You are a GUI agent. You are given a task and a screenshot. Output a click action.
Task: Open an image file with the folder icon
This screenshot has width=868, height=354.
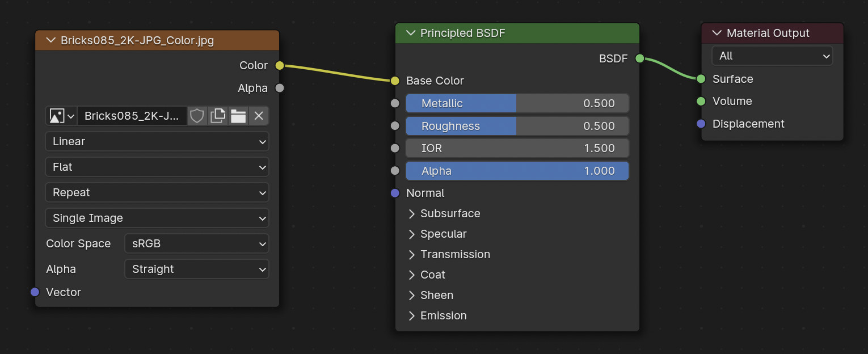point(238,116)
